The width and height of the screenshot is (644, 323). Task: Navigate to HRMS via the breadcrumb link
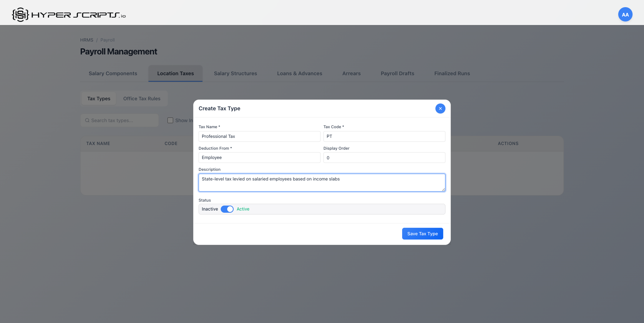tap(87, 40)
